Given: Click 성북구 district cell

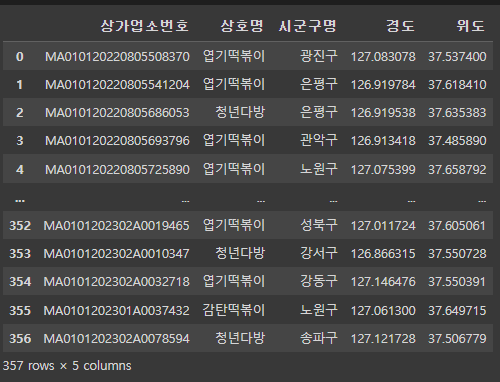Looking at the screenshot, I should 319,225.
